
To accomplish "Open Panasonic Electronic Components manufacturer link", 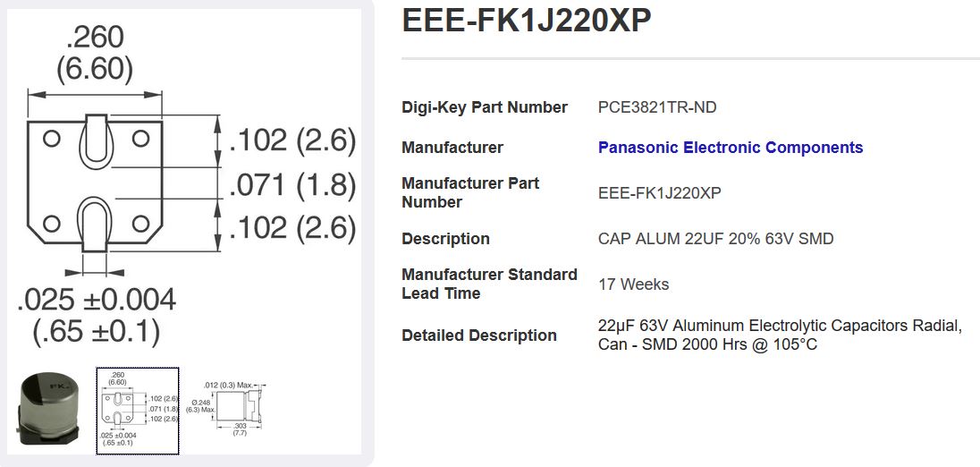I will pyautogui.click(x=731, y=148).
